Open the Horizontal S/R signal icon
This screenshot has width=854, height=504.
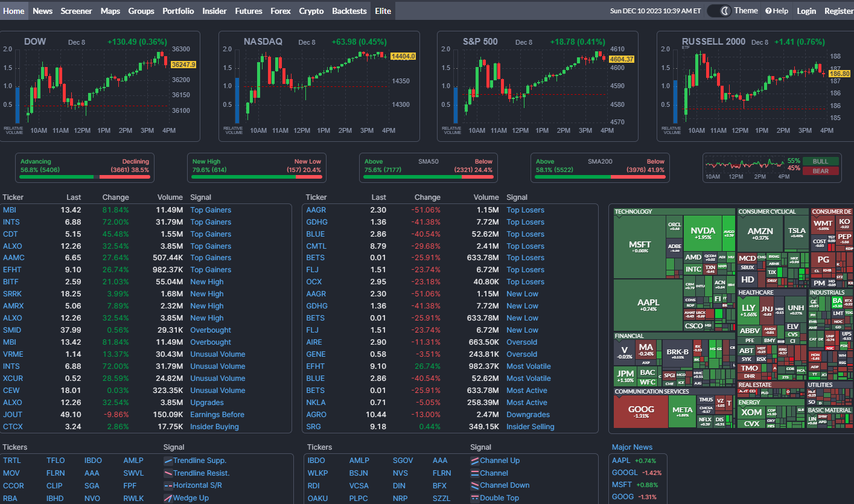[168, 485]
